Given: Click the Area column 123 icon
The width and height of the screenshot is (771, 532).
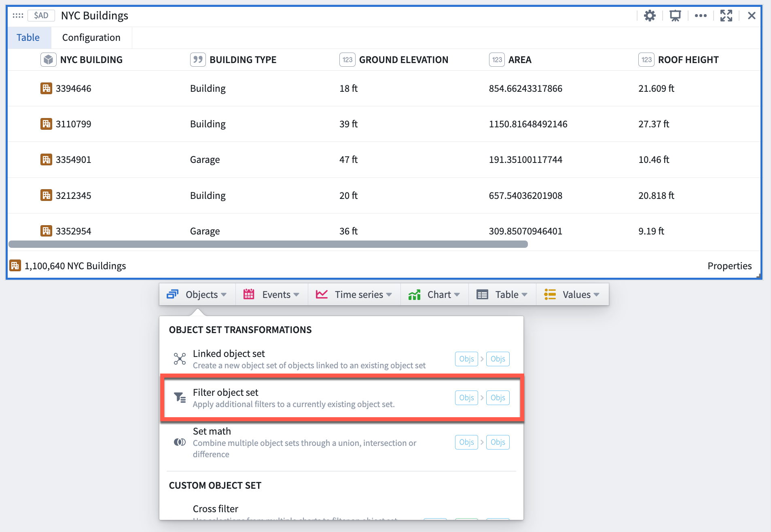Looking at the screenshot, I should pos(497,60).
